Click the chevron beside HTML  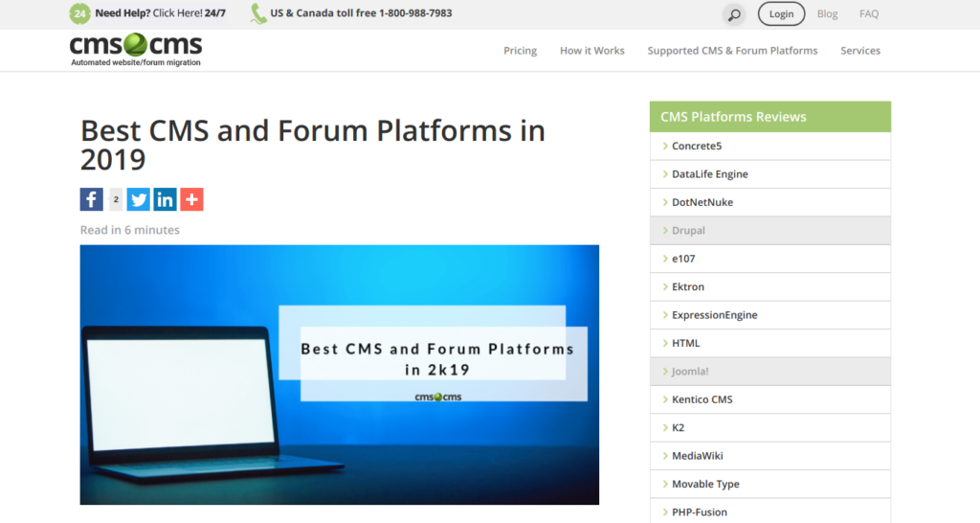coord(665,343)
